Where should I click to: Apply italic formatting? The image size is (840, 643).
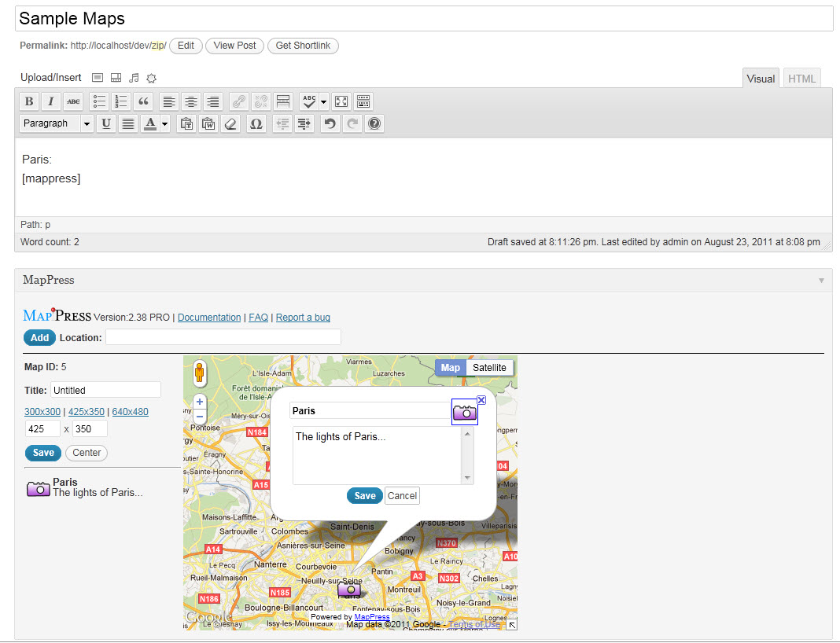[51, 101]
